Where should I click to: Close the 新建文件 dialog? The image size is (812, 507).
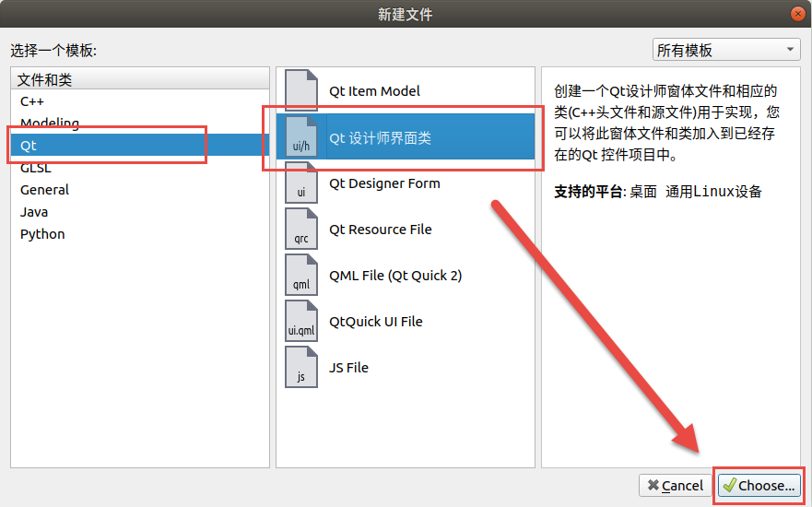798,14
